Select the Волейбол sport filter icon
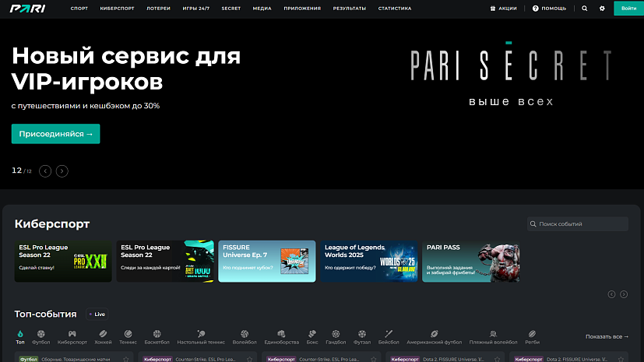Image resolution: width=644 pixels, height=362 pixels. pyautogui.click(x=244, y=333)
